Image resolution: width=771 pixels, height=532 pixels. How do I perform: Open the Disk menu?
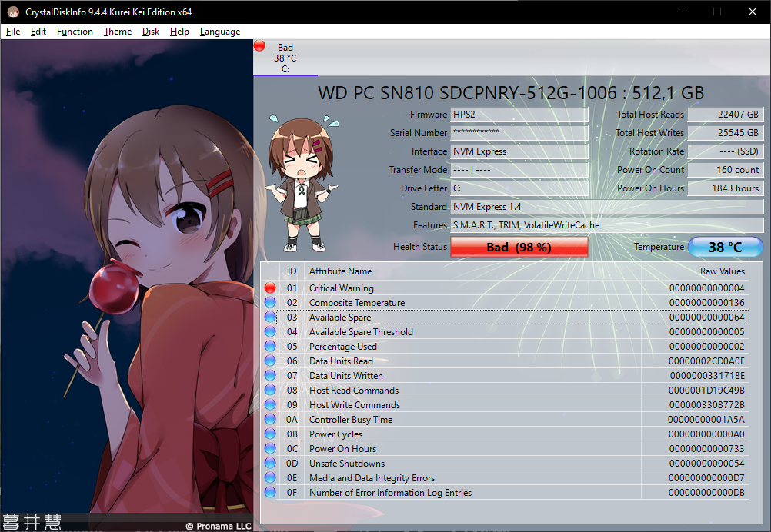coord(151,32)
